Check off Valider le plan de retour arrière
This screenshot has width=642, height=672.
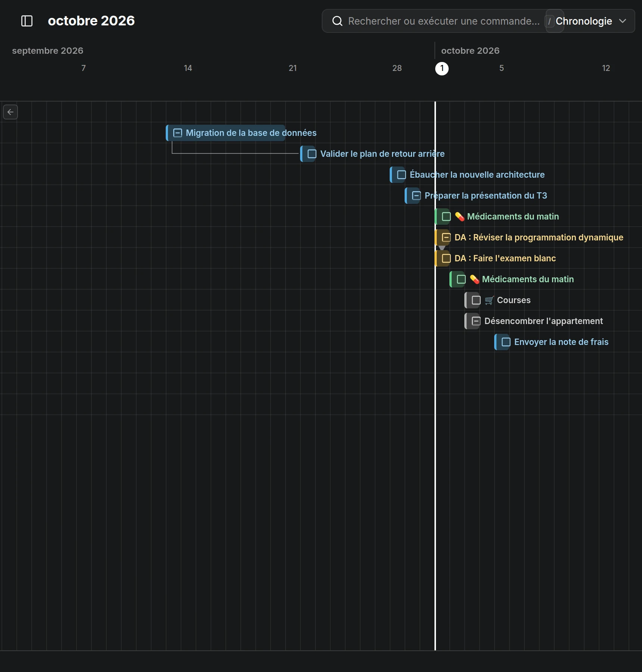pos(312,154)
